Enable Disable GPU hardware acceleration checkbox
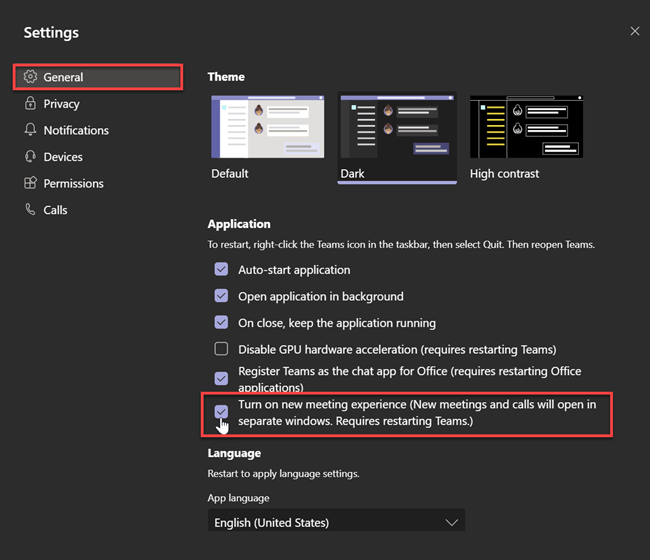This screenshot has width=650, height=560. (221, 349)
